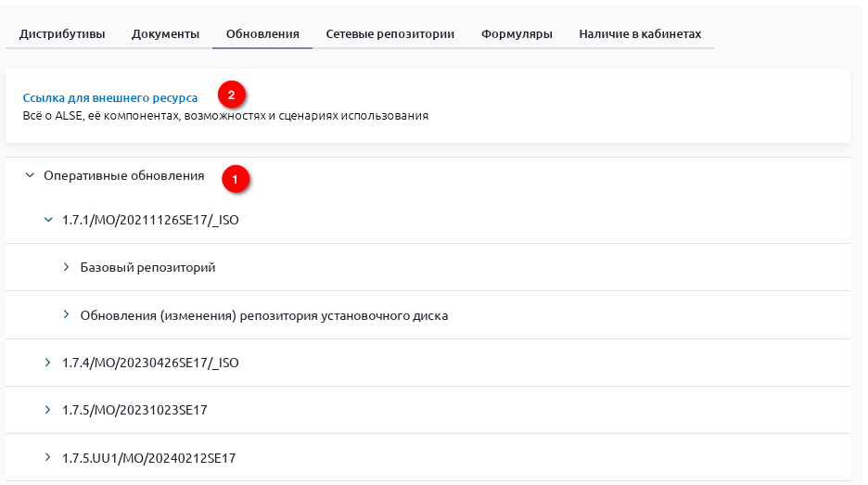Go to the Формуляры tab
This screenshot has height=485, width=868.
[x=517, y=34]
